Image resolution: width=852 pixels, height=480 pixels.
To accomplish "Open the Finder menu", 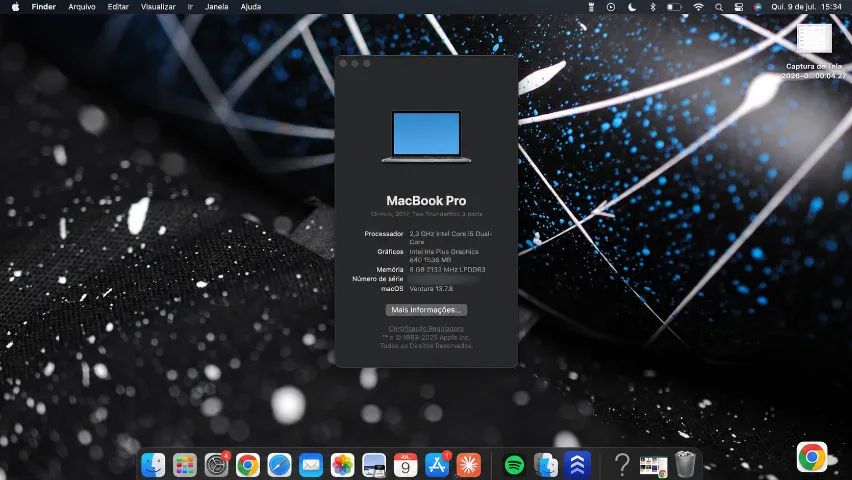I will [43, 7].
